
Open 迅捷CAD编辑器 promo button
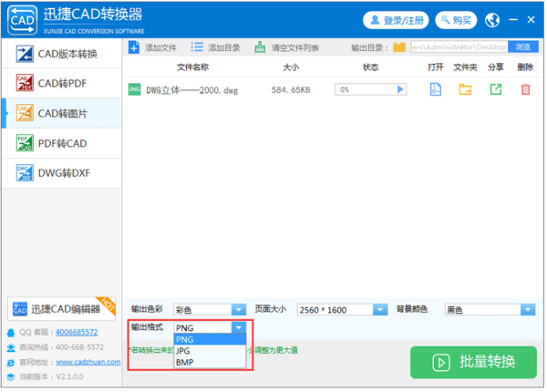(x=62, y=309)
